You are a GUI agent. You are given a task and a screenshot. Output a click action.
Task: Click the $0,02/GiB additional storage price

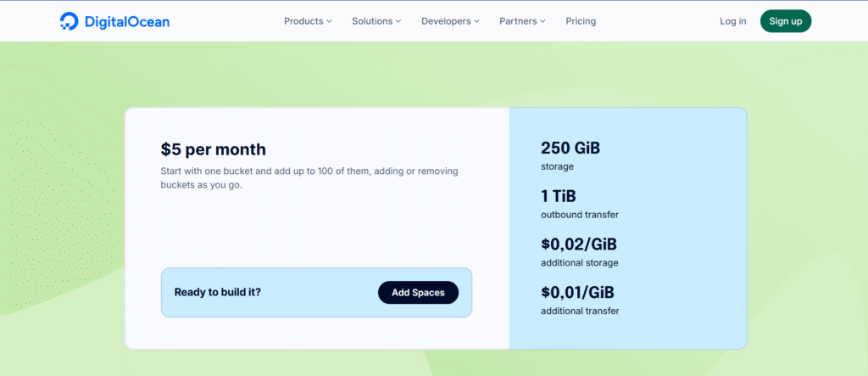coord(578,244)
